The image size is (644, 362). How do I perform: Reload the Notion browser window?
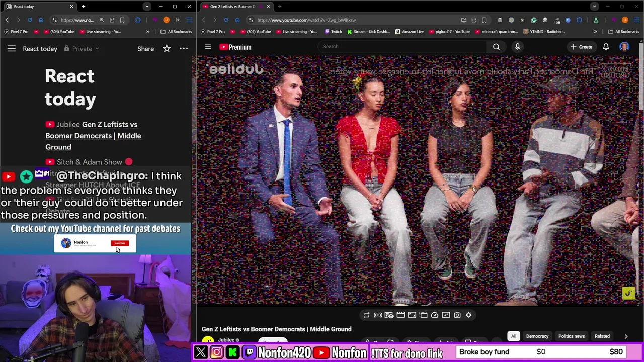point(30,20)
